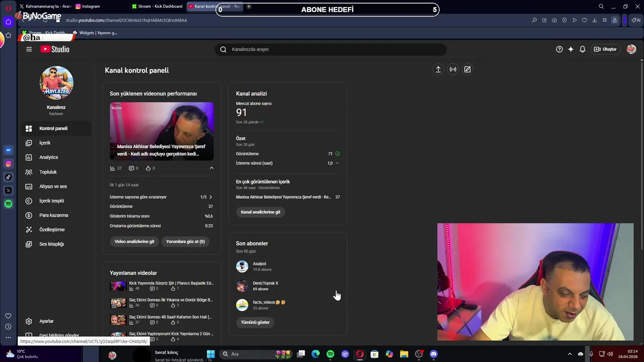Click Kanal analizlerine git button

pyautogui.click(x=261, y=212)
